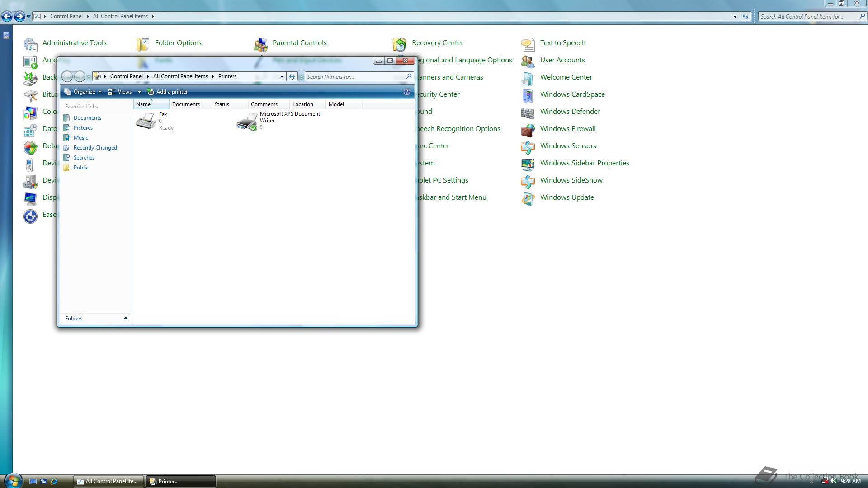The height and width of the screenshot is (488, 868).
Task: Sort by the Name column header
Action: tap(151, 104)
